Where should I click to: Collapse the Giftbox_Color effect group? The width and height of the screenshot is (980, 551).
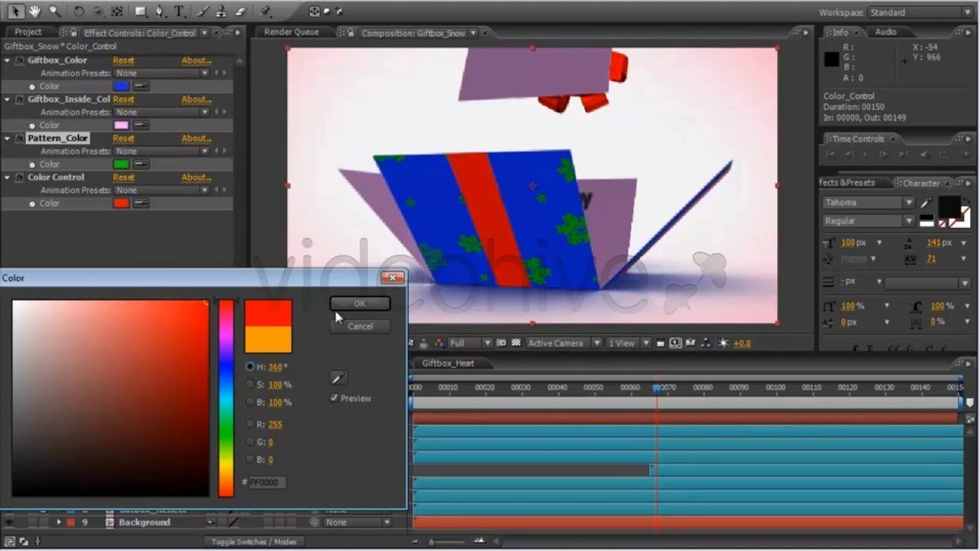tap(8, 60)
